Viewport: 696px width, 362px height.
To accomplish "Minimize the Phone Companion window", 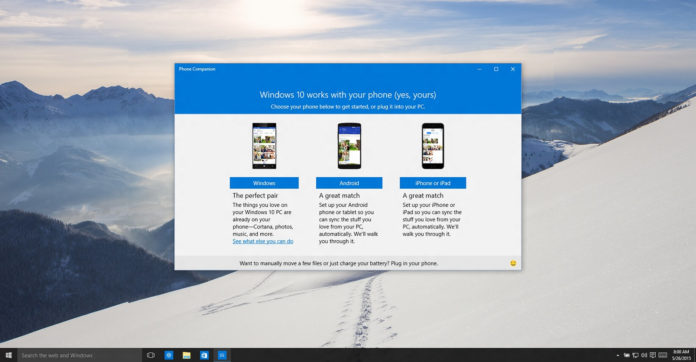I will pyautogui.click(x=479, y=69).
